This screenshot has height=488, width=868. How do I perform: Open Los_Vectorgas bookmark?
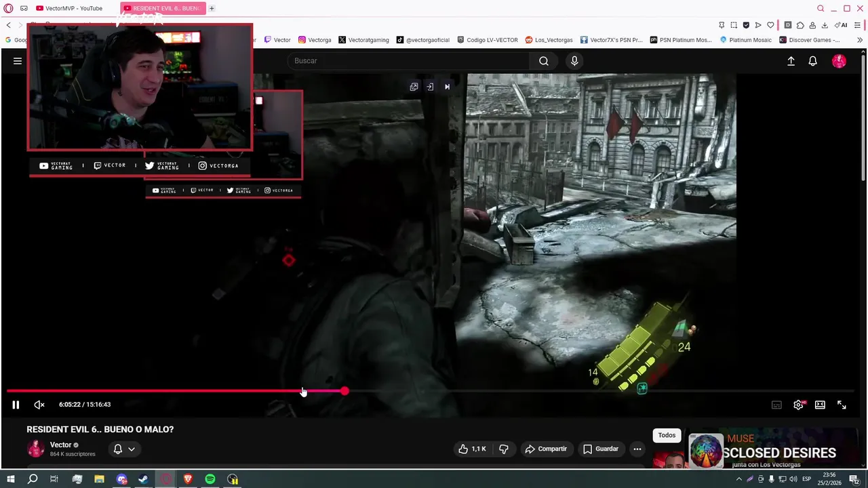point(549,40)
